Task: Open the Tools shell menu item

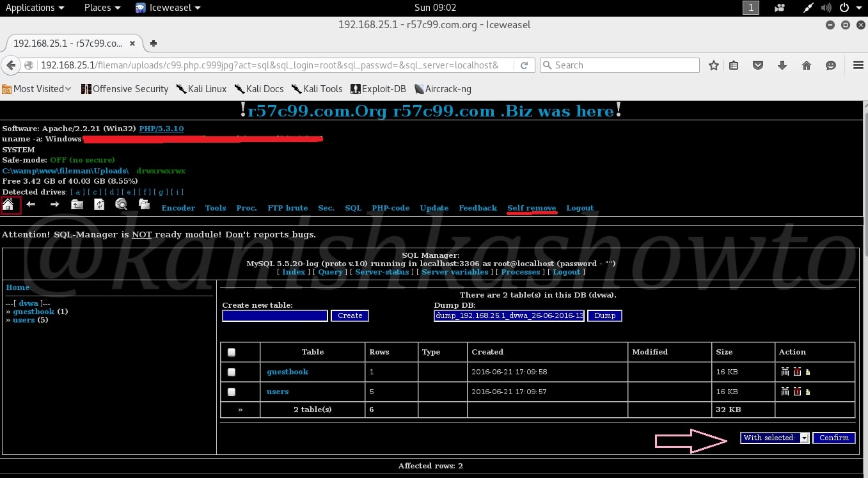Action: tap(216, 208)
